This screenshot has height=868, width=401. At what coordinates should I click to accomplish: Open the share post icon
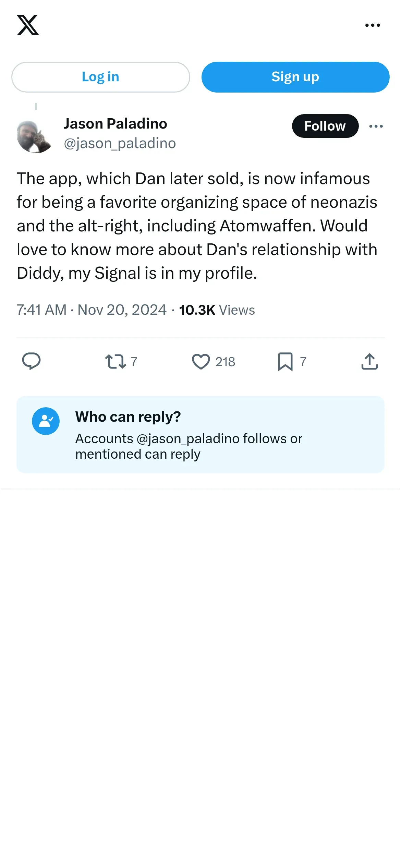point(369,361)
